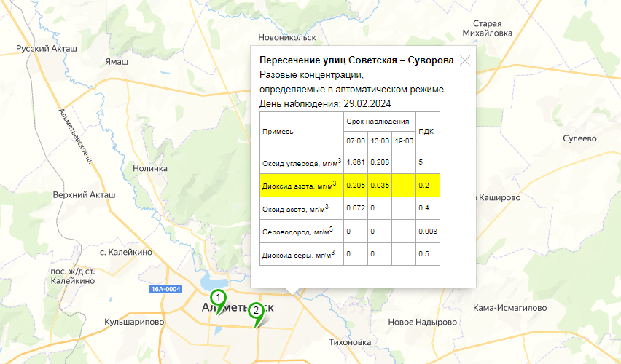Select the Кульшарипово map label

click(x=134, y=322)
